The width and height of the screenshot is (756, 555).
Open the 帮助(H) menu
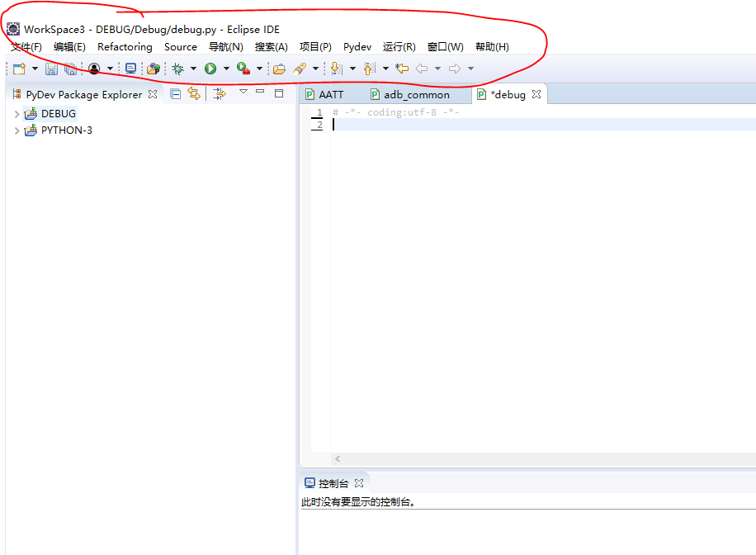[492, 47]
